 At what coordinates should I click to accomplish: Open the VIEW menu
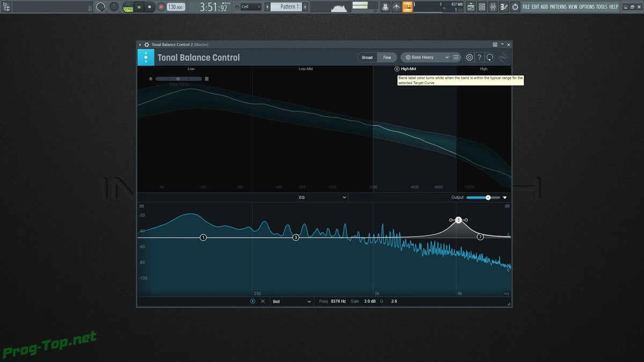(x=573, y=7)
